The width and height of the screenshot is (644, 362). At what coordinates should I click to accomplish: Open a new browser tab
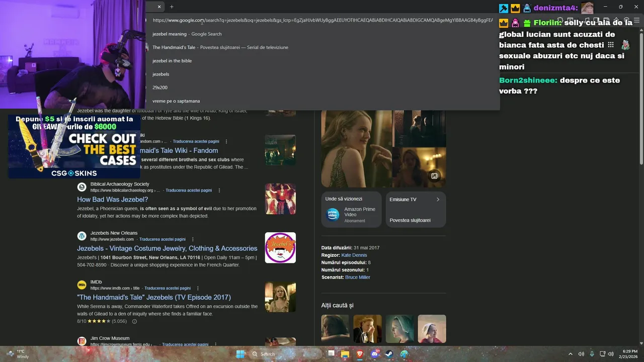172,7
